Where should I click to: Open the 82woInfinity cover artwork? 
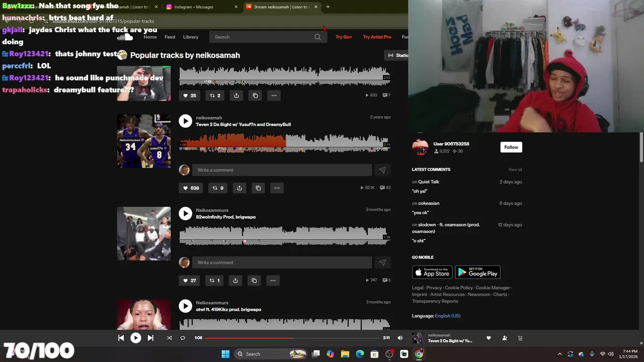point(144,233)
